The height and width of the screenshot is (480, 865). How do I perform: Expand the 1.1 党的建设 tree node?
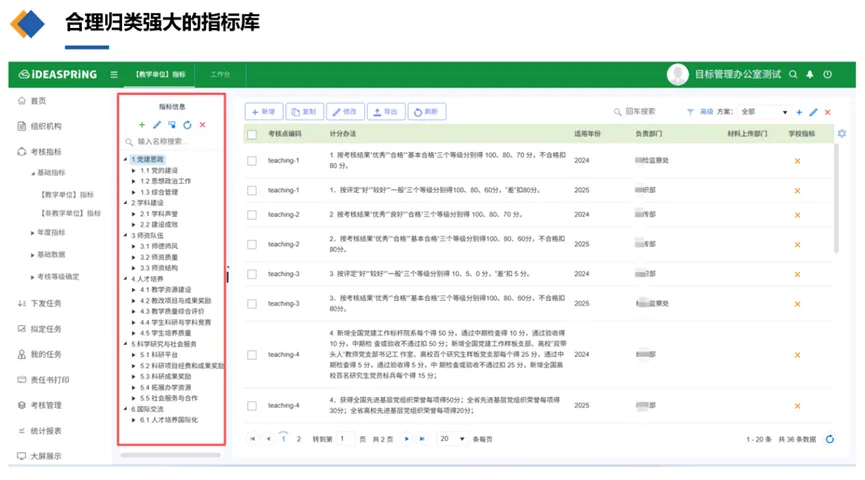click(x=134, y=170)
